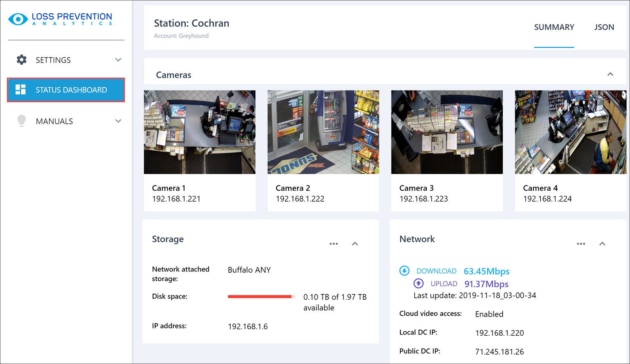Click the download arrow circle icon

click(404, 271)
